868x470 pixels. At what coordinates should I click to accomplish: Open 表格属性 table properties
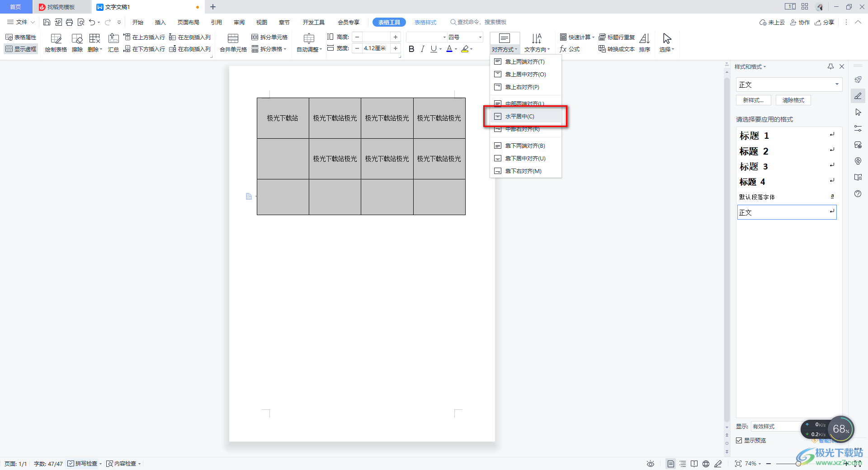21,37
